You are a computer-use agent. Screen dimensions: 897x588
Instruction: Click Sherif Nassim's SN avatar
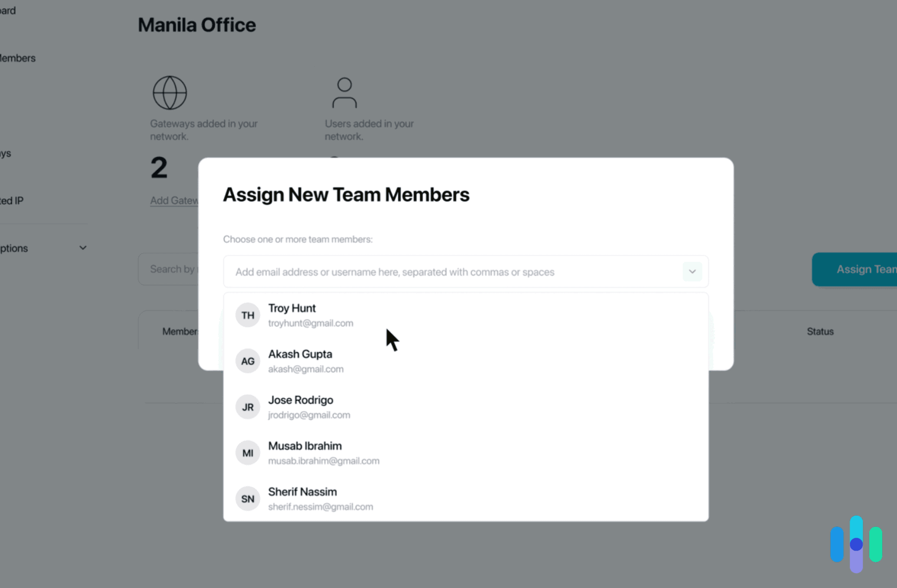247,499
